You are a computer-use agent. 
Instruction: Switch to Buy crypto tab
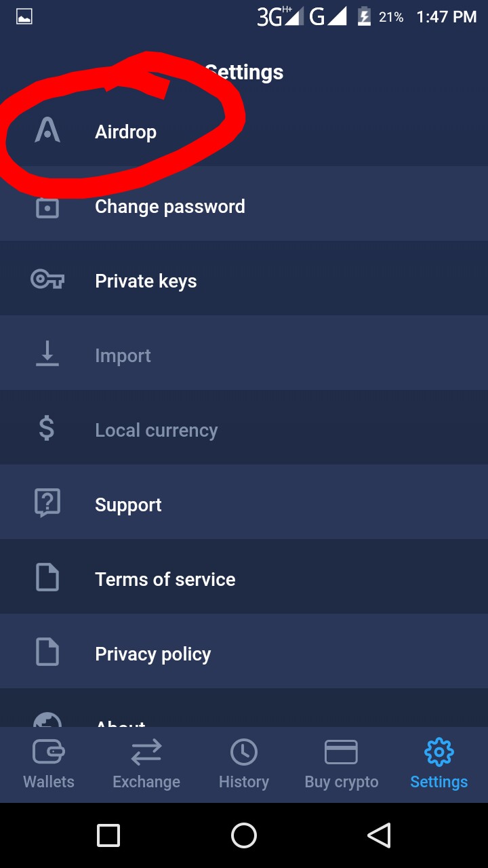pyautogui.click(x=342, y=764)
